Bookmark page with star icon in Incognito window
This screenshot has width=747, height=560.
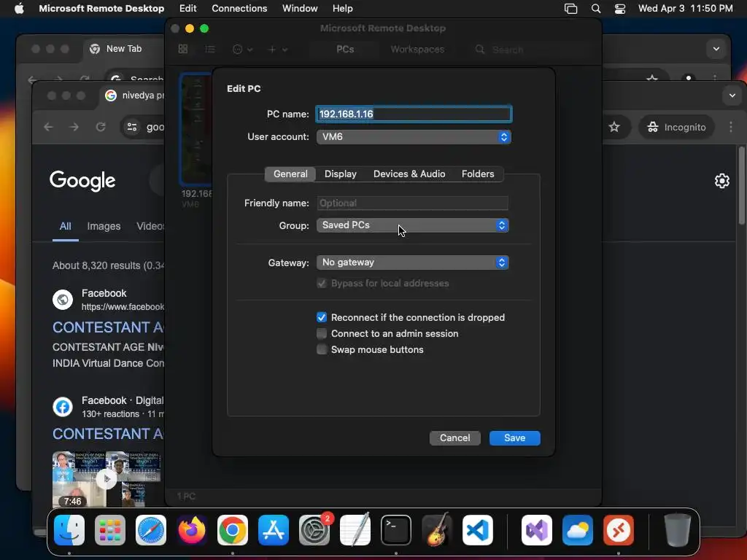point(614,127)
